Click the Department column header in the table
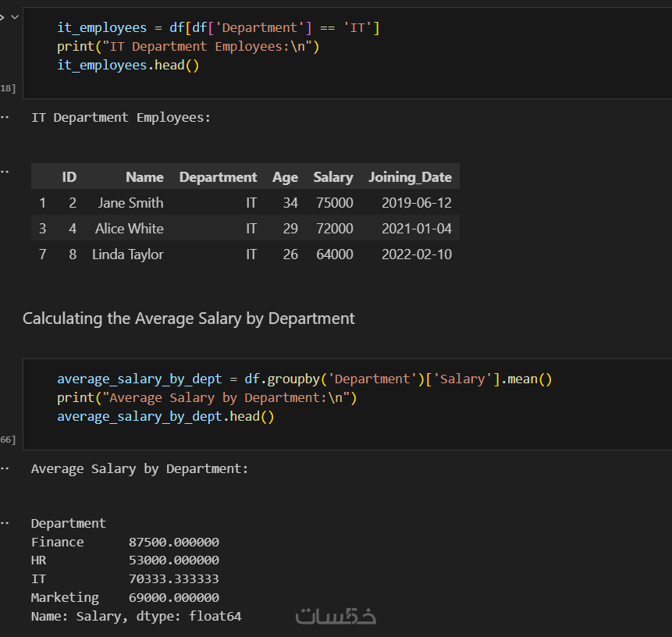672x637 pixels. pyautogui.click(x=218, y=177)
